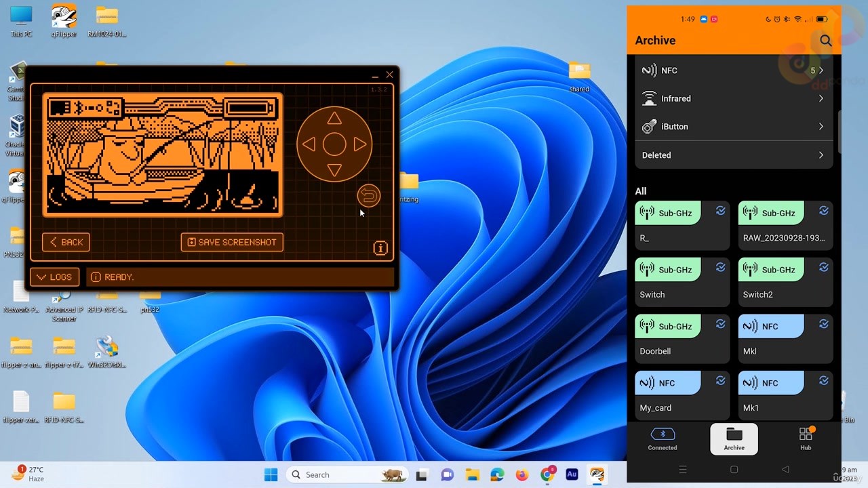Tap the Android recents navigation button
Screen dimensions: 868x488
pyautogui.click(x=683, y=470)
